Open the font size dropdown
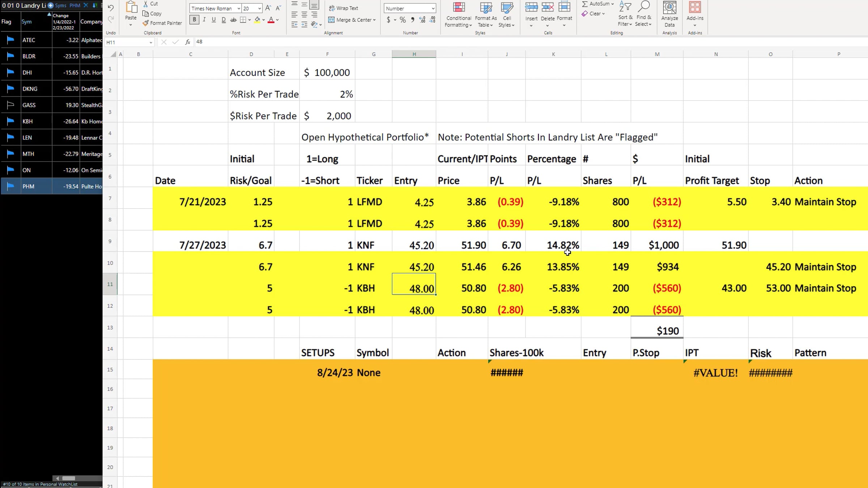Screen dimensions: 868x488 tap(260, 8)
